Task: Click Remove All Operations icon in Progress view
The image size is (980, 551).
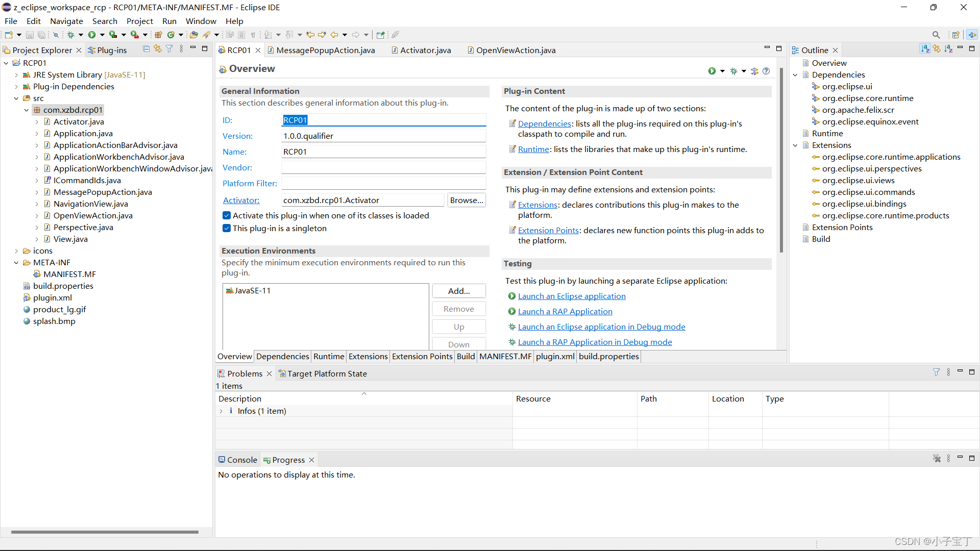Action: tap(937, 458)
